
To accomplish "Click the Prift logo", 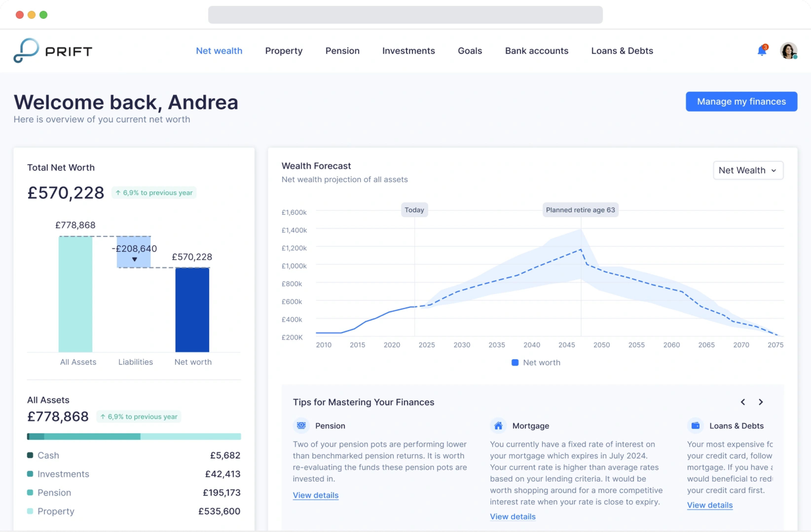I will click(53, 51).
